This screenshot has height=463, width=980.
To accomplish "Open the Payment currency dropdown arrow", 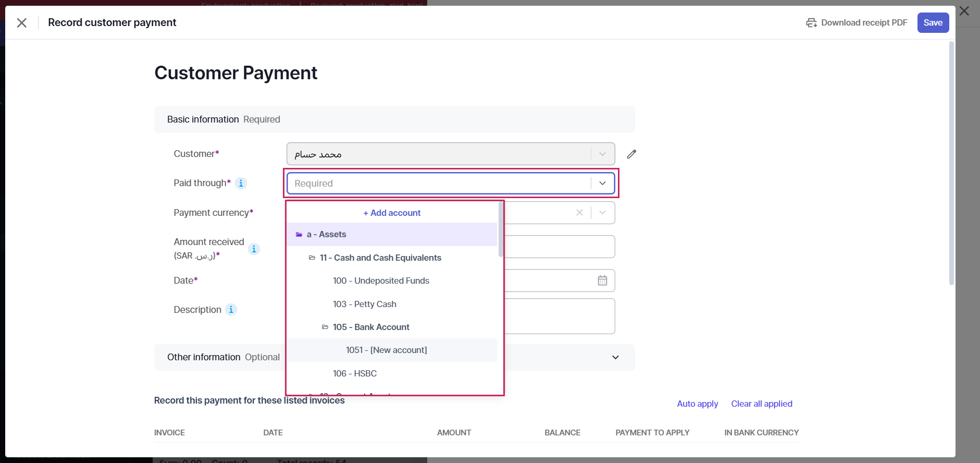I will click(x=603, y=213).
